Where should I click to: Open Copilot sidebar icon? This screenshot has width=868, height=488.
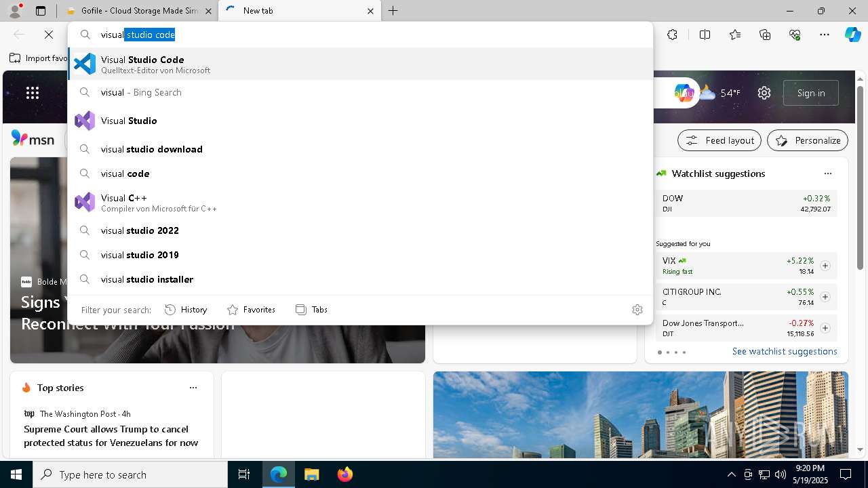point(852,35)
